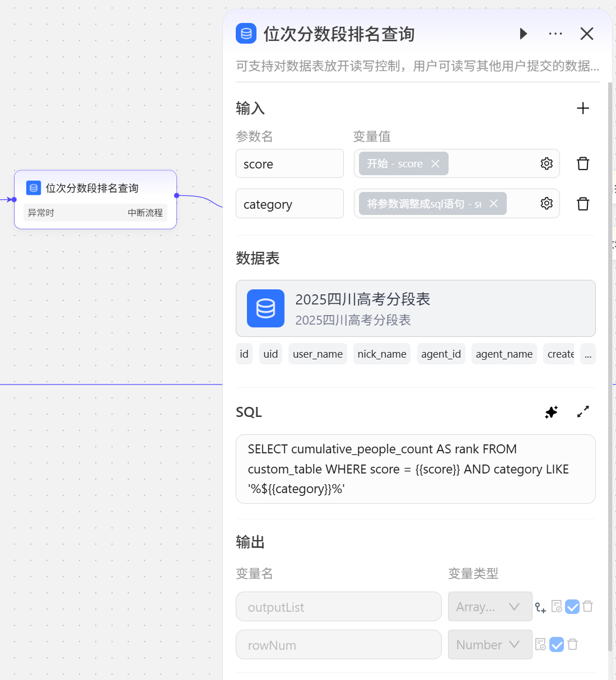The image size is (616, 680).
Task: Expand the SQL editor to full size
Action: click(582, 412)
